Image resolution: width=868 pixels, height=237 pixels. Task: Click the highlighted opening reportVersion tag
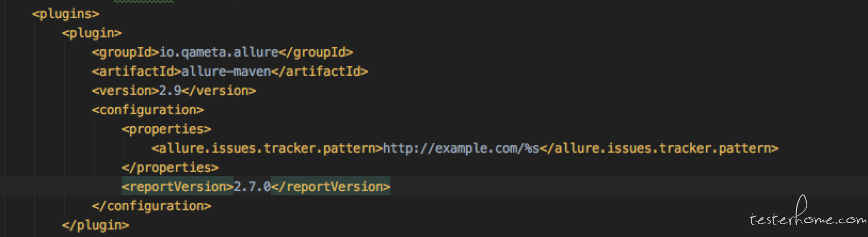pos(178,187)
